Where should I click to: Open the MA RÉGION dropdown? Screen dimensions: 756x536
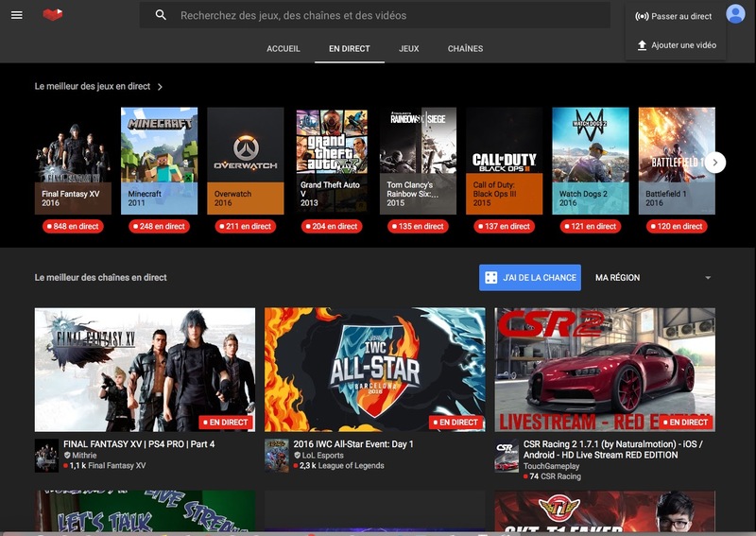pyautogui.click(x=653, y=278)
